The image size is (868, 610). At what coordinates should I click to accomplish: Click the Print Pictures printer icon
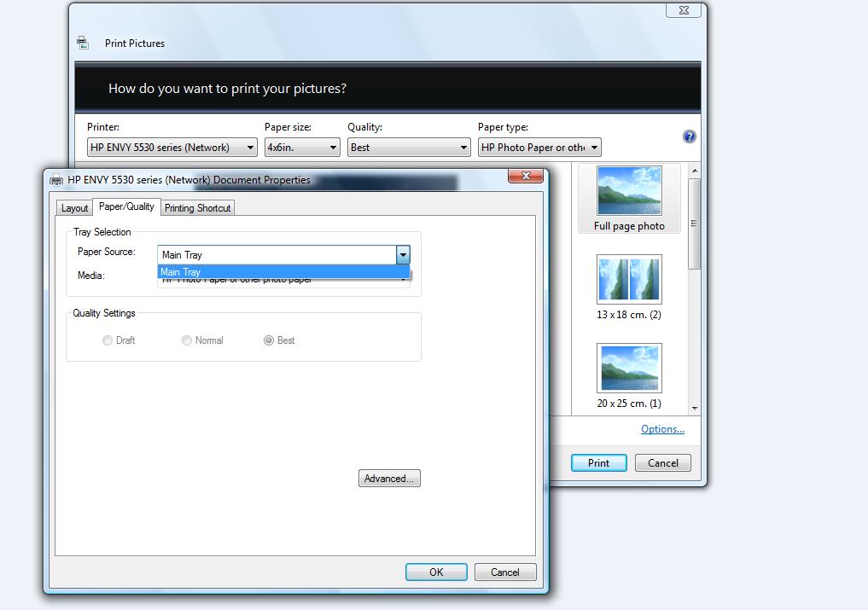pyautogui.click(x=83, y=43)
